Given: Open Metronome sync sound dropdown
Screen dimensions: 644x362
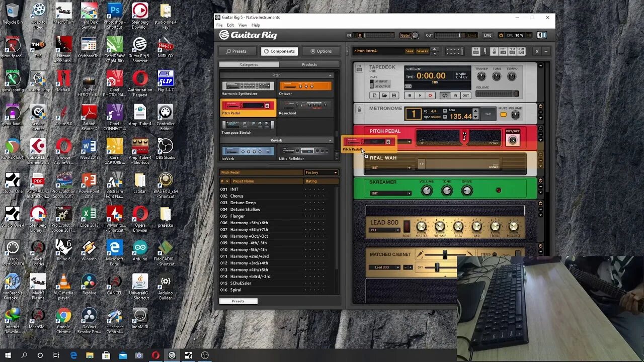Looking at the screenshot, I should (445, 117).
